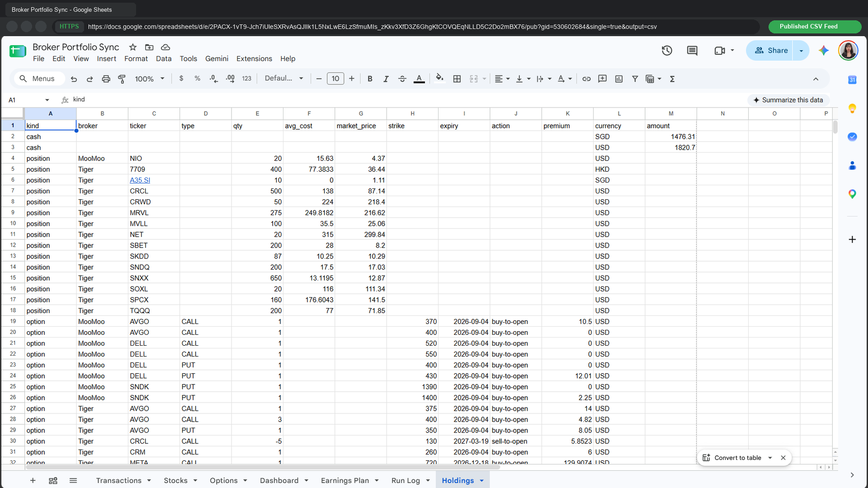This screenshot has width=868, height=488.
Task: Switch to the Dashboard sheet tab
Action: click(279, 480)
